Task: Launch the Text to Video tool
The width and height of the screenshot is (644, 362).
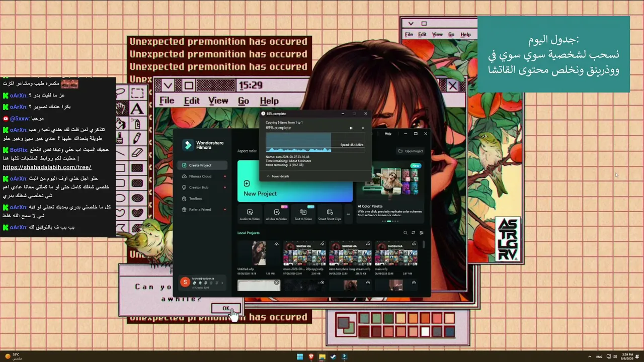Action: pos(303,215)
